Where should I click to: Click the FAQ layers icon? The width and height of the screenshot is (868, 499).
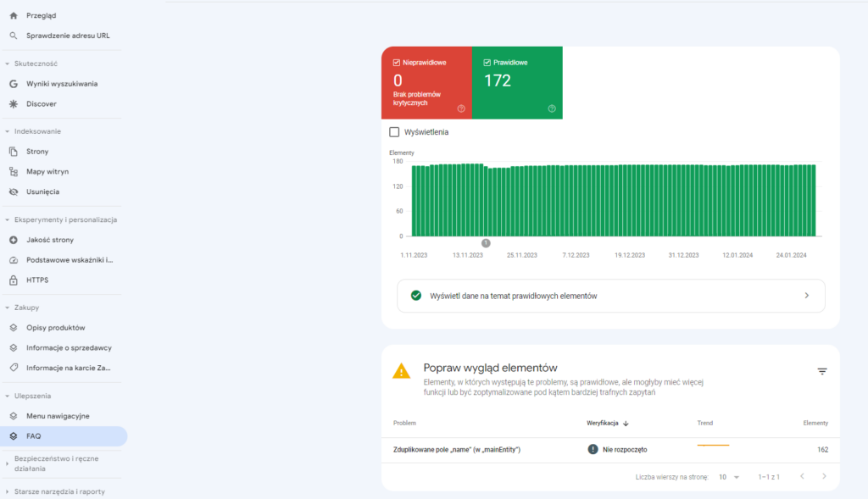14,436
